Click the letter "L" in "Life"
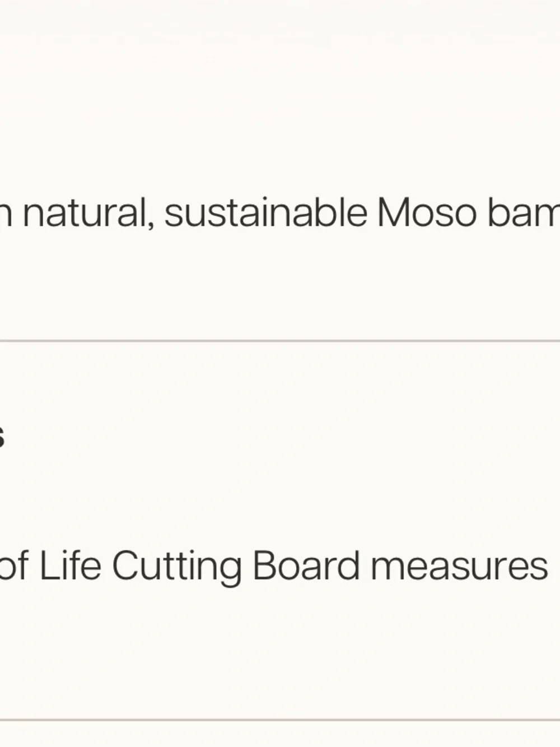Image resolution: width=560 pixels, height=747 pixels. [x=48, y=565]
